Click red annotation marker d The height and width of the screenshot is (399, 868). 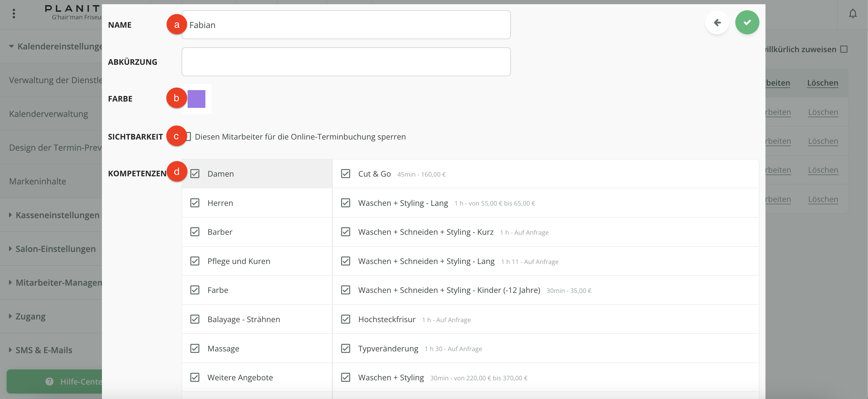tap(176, 172)
